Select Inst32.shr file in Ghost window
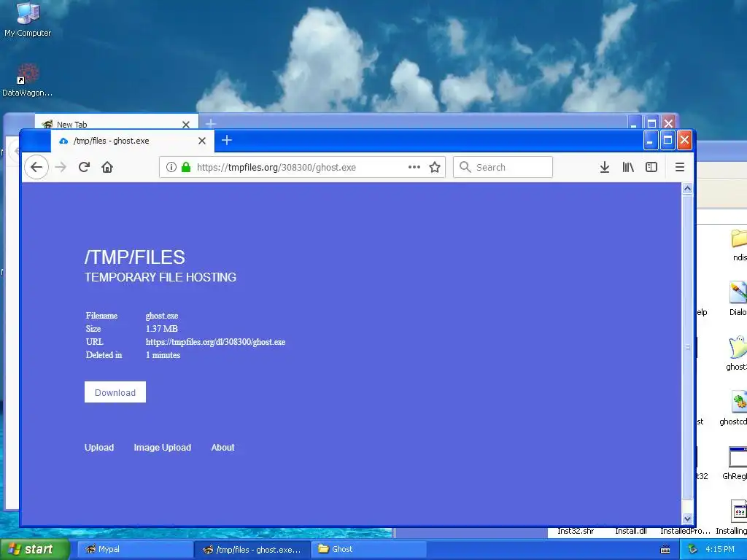Screen dimensions: 747x560 [x=576, y=531]
